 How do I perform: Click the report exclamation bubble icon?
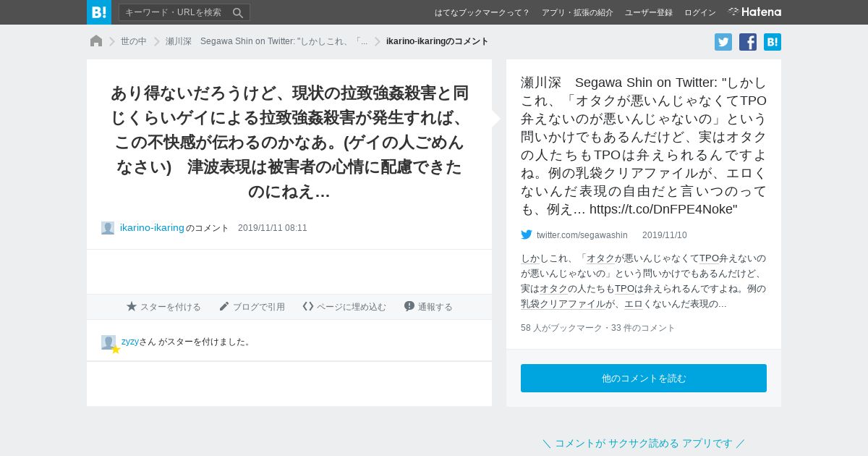(x=409, y=306)
